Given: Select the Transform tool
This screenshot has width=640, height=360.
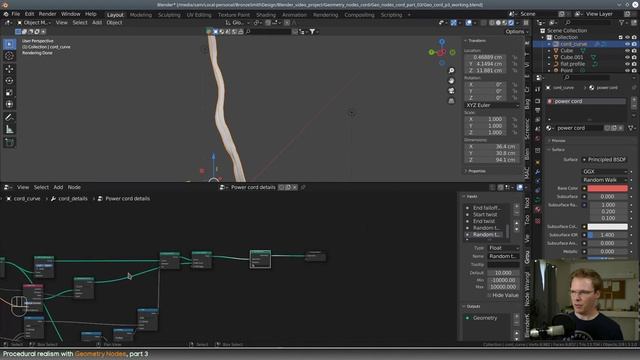Looking at the screenshot, I should tap(9, 104).
